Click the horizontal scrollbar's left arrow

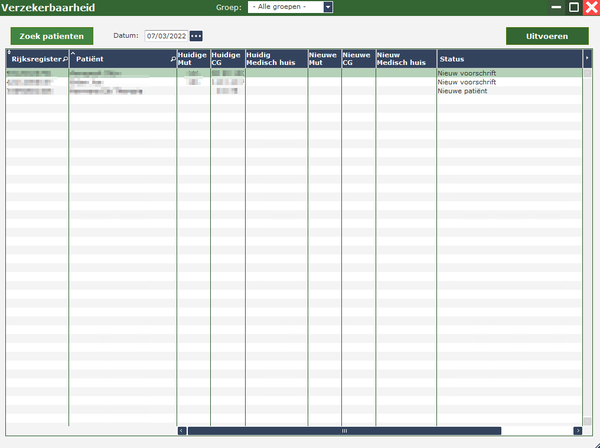click(182, 431)
